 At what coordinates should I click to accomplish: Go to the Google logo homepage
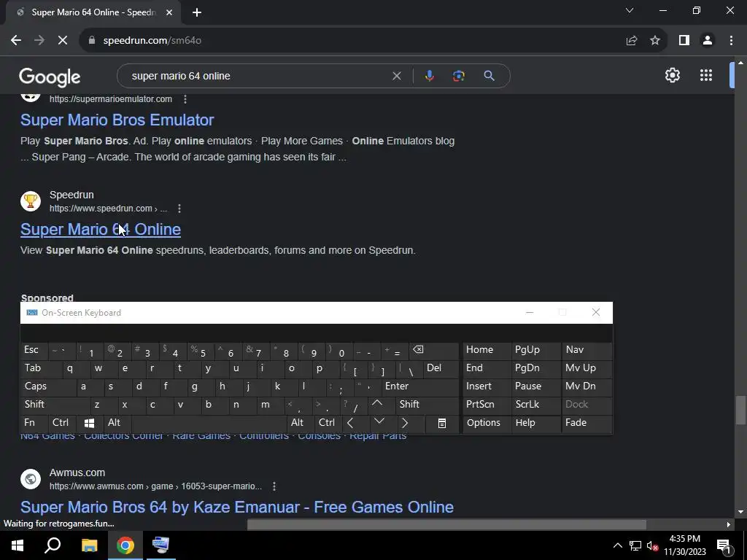50,77
